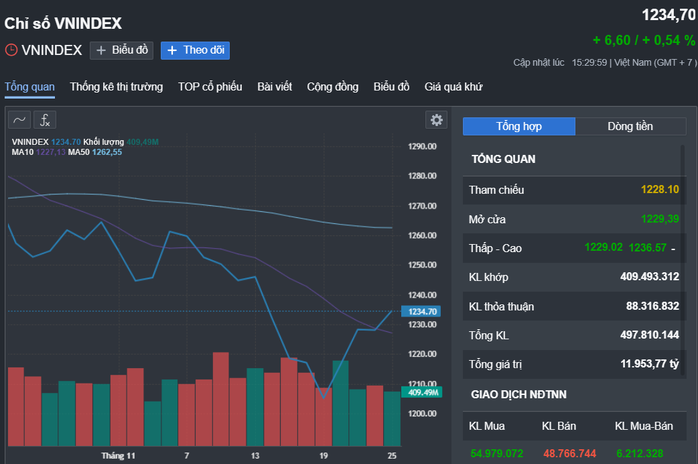Click the Tổng giá trị value 11.953,77 tỷ

click(x=650, y=364)
